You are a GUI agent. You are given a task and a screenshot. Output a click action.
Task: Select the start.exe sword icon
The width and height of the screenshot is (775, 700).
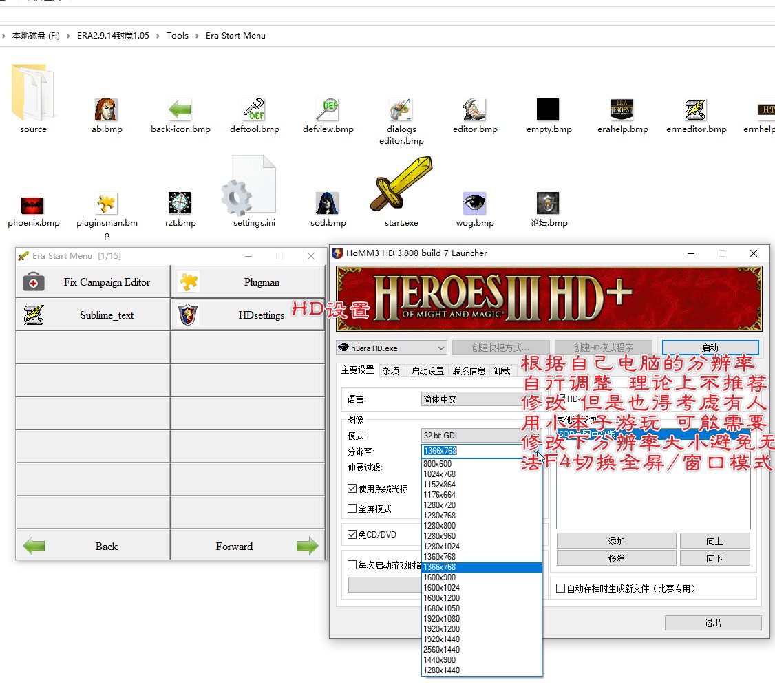(401, 184)
